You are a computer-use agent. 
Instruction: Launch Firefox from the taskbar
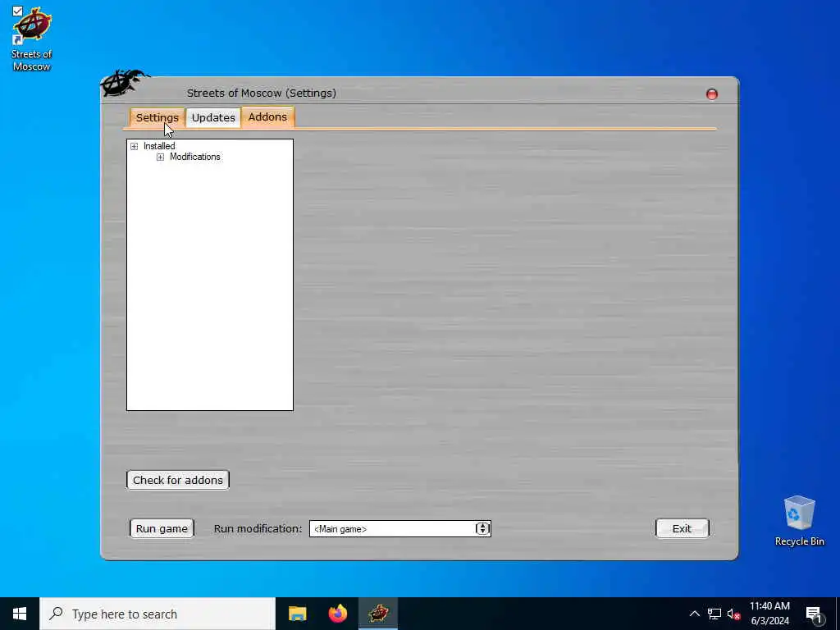(x=337, y=614)
